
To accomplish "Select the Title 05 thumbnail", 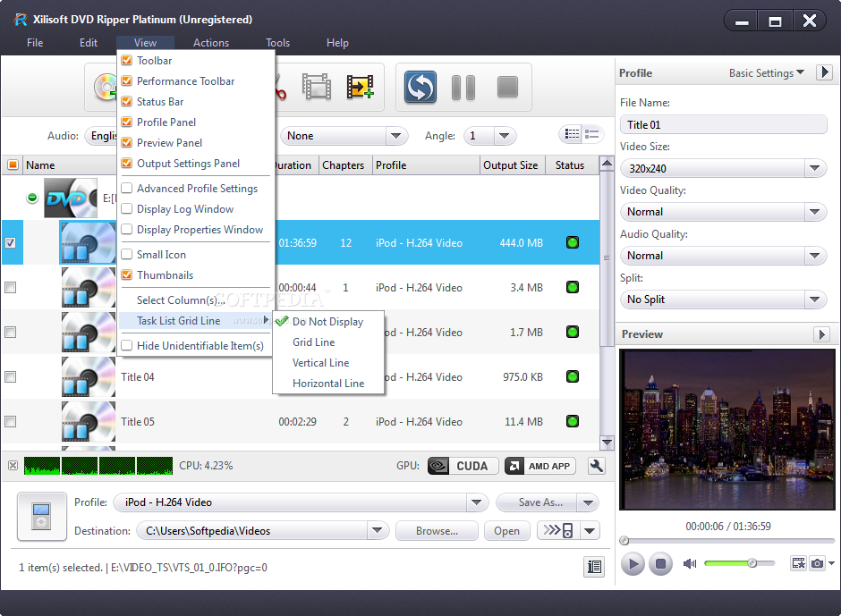I will [x=89, y=421].
